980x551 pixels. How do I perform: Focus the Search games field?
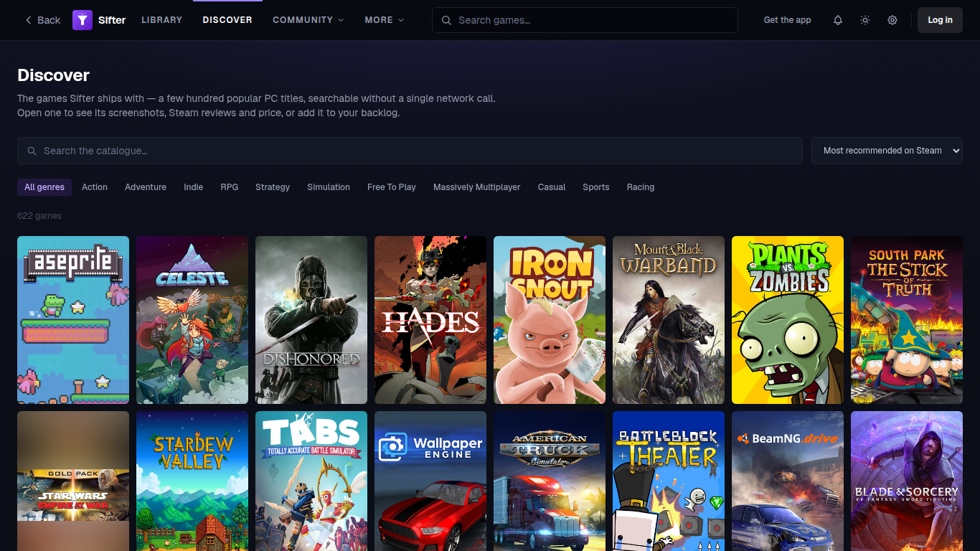pyautogui.click(x=585, y=20)
